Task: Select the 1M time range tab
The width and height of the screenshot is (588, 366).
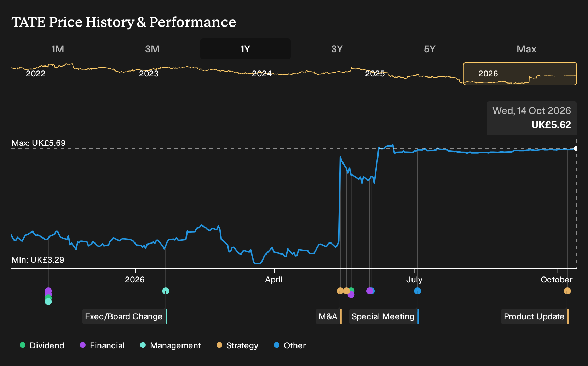Action: [58, 49]
